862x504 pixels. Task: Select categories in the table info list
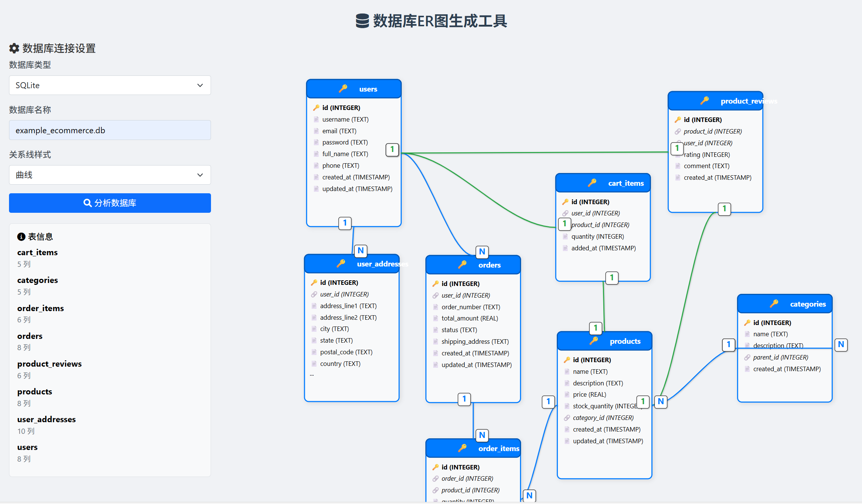[x=38, y=280]
